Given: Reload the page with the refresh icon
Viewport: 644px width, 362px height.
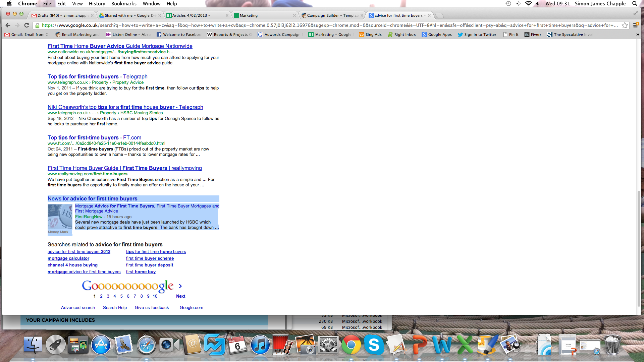Looking at the screenshot, I should (27, 25).
